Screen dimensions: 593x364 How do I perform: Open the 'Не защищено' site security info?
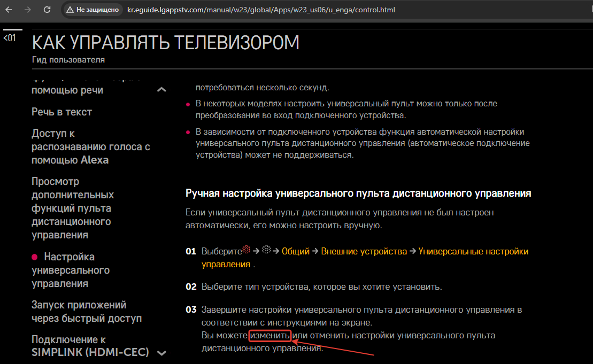click(92, 10)
